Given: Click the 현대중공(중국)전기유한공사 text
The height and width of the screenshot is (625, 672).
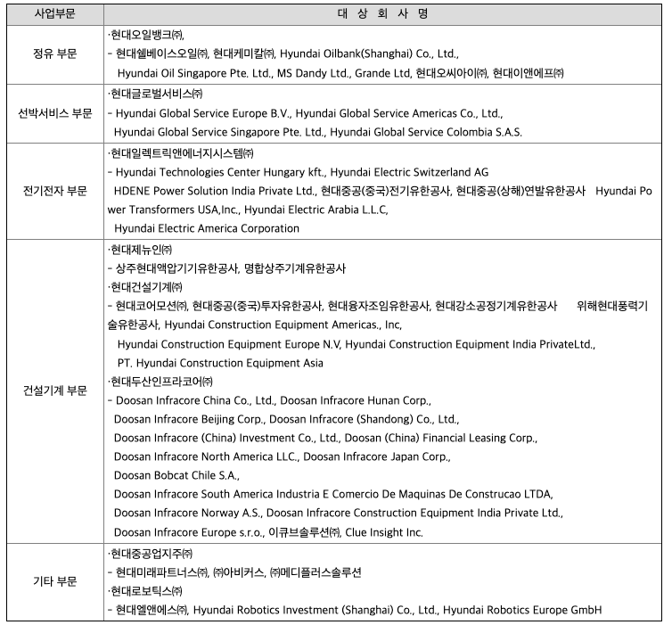Looking at the screenshot, I should [385, 191].
